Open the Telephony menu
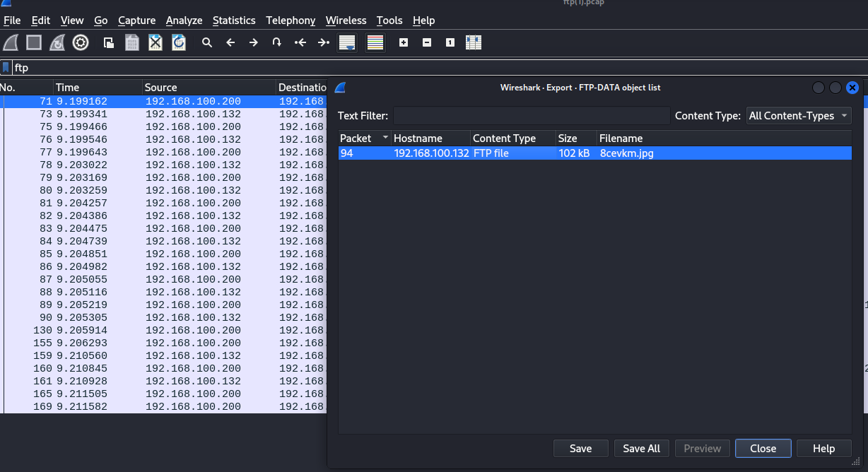The image size is (868, 472). tap(291, 20)
